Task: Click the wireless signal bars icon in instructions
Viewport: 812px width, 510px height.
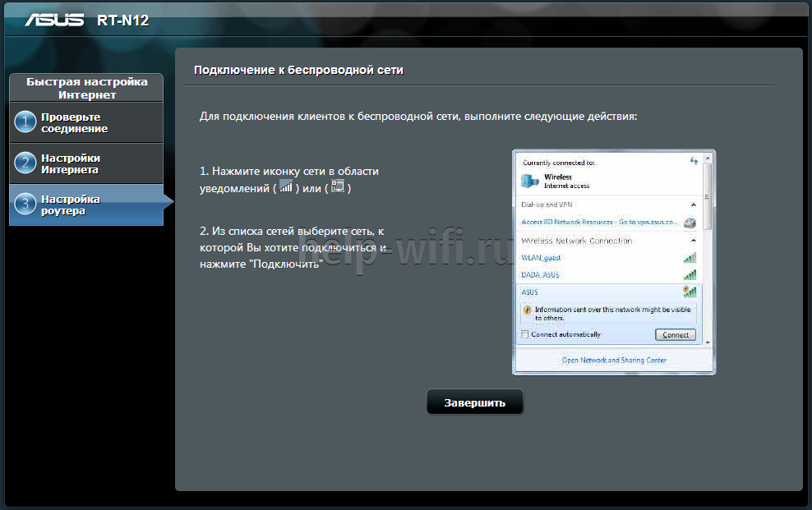Action: tap(286, 187)
